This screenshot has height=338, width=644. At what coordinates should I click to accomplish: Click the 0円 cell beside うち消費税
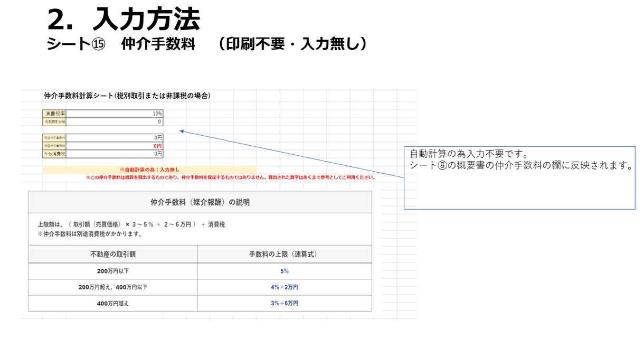(x=115, y=154)
